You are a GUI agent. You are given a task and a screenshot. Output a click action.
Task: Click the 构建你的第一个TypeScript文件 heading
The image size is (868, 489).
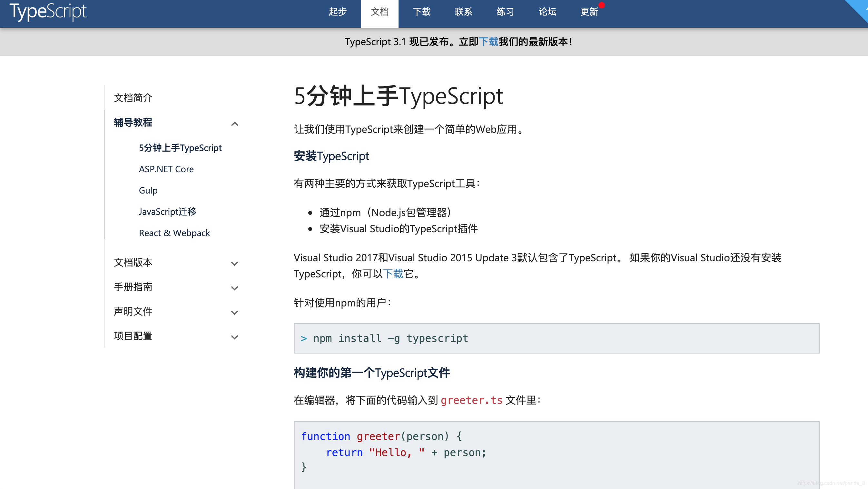tap(372, 373)
